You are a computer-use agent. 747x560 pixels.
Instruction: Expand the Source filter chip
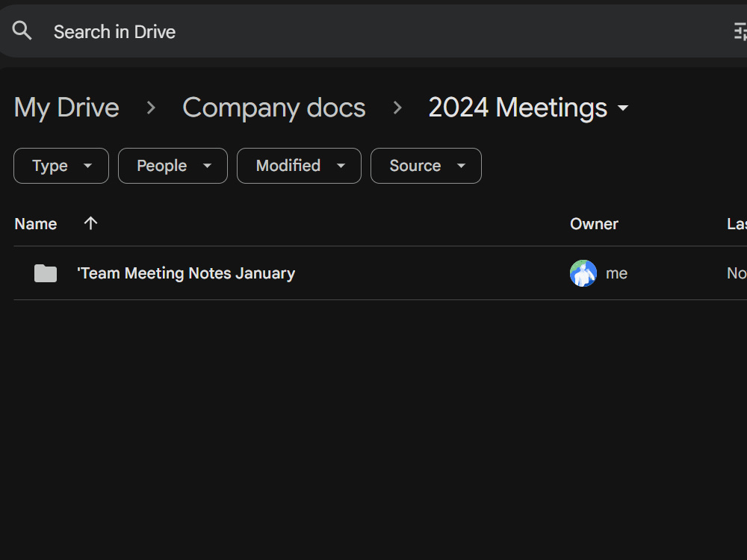(x=426, y=166)
